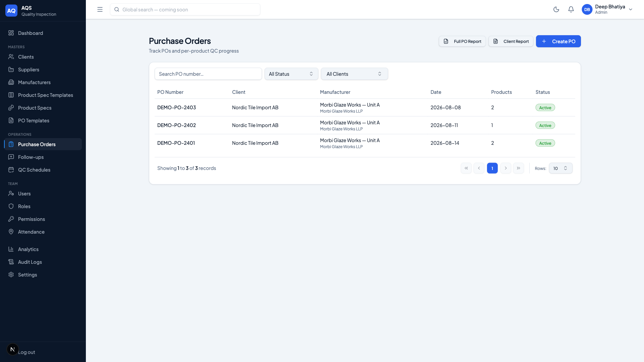The image size is (644, 362).
Task: Click the Date column header
Action: 436,92
